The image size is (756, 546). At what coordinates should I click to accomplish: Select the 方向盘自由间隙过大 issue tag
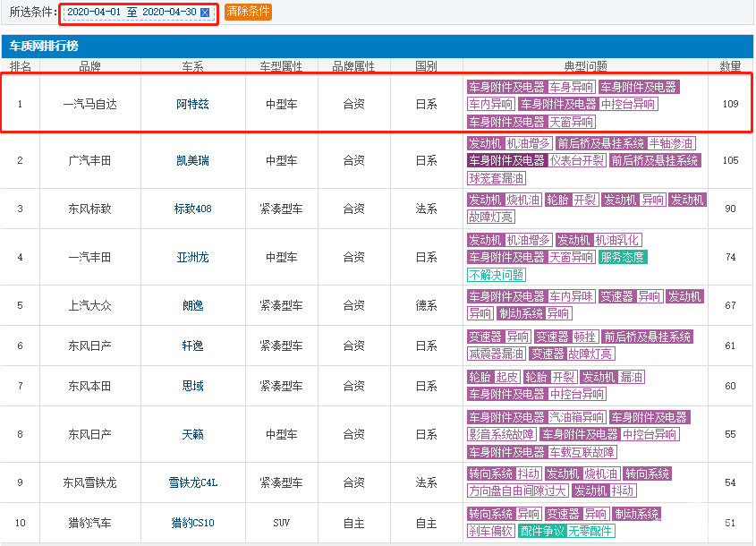click(517, 491)
